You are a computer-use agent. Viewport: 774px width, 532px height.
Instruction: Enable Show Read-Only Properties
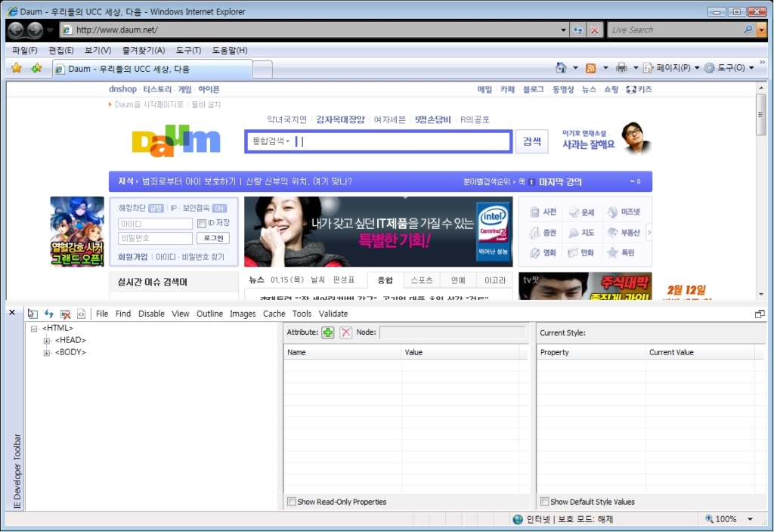click(292, 502)
